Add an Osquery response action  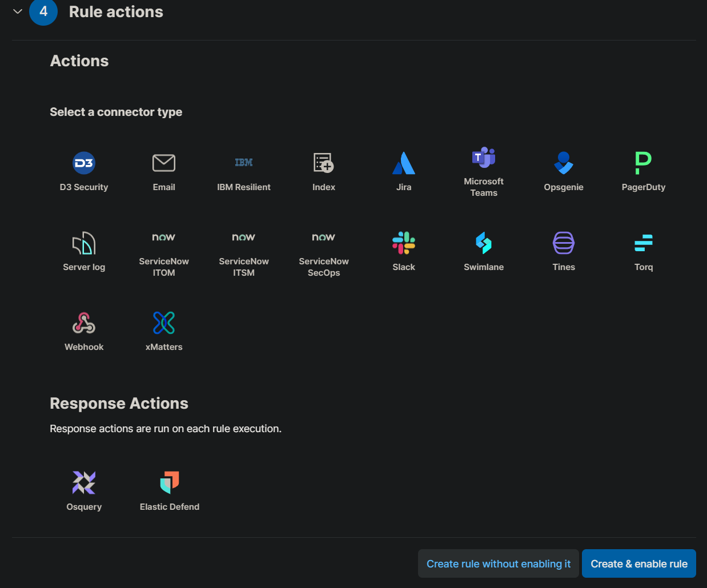(84, 491)
